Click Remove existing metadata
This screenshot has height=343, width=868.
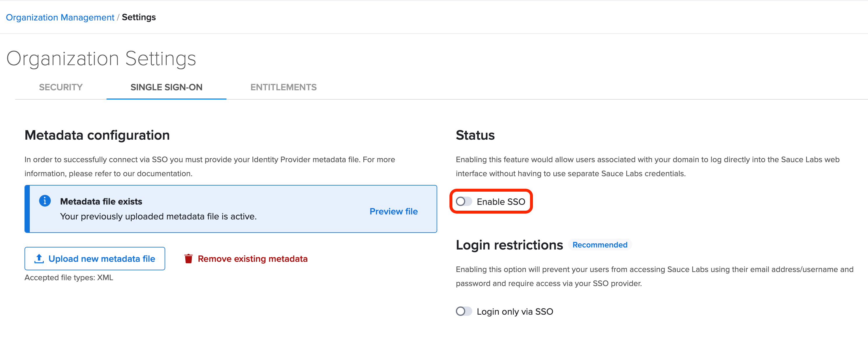tap(252, 258)
